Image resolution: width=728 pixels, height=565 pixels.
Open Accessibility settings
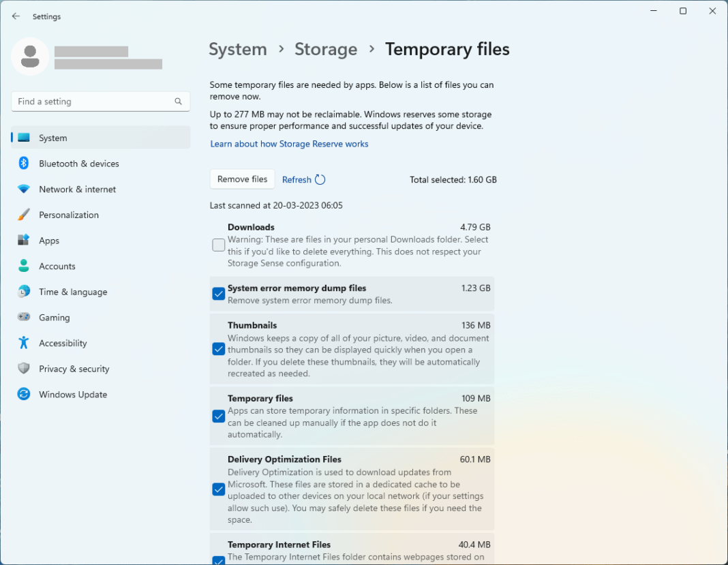(x=100, y=343)
